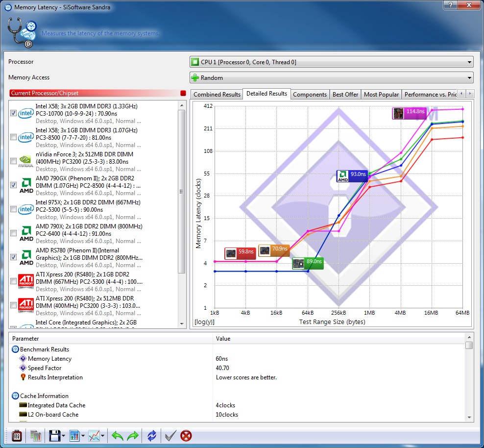
Task: Uncheck AMD RS780 Internal Graphics entry
Action: point(13,257)
